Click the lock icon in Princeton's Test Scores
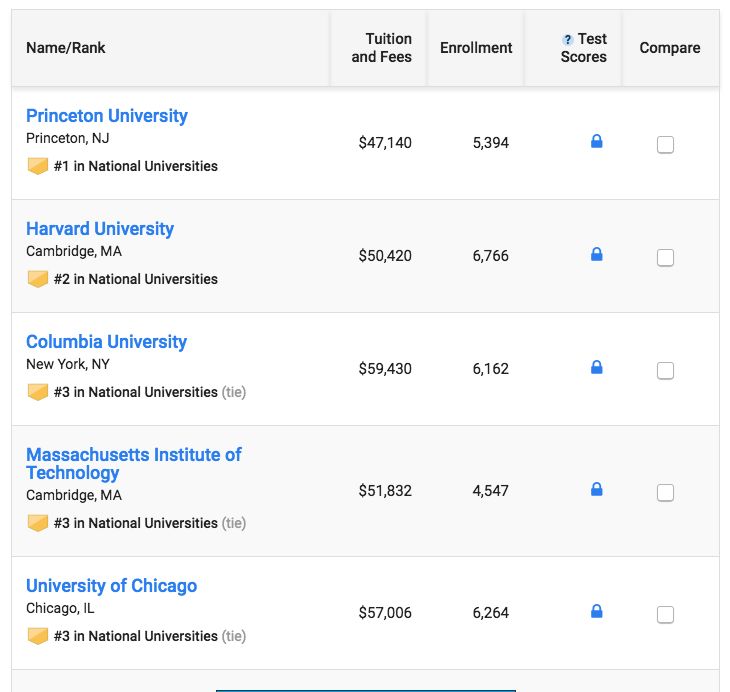730x692 pixels. click(x=597, y=142)
